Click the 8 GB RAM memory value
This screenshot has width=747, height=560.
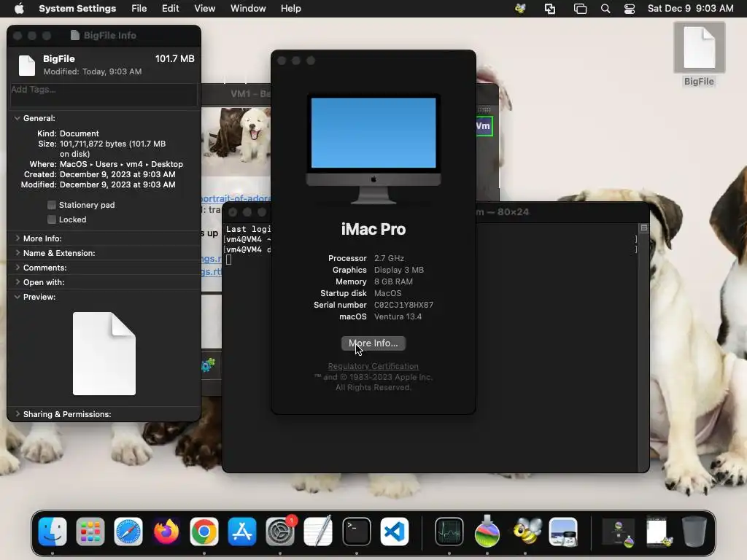pos(393,281)
